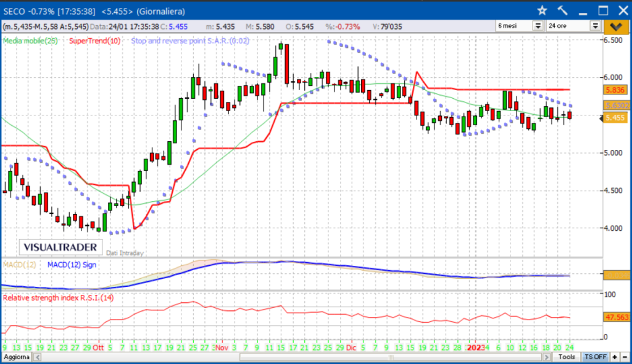Image resolution: width=632 pixels, height=364 pixels.
Task: Click the Aggiorna button
Action: click(17, 357)
